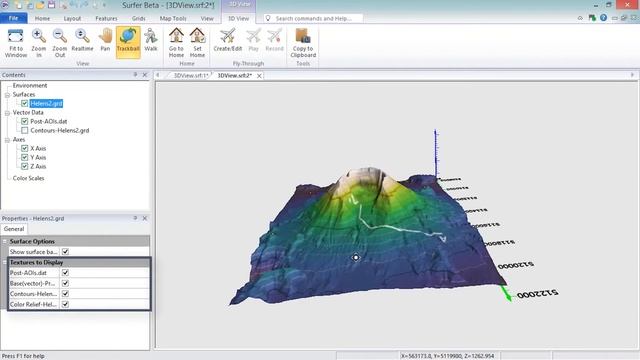
Task: Click the Open folder icon in title bar
Action: click(x=40, y=5)
